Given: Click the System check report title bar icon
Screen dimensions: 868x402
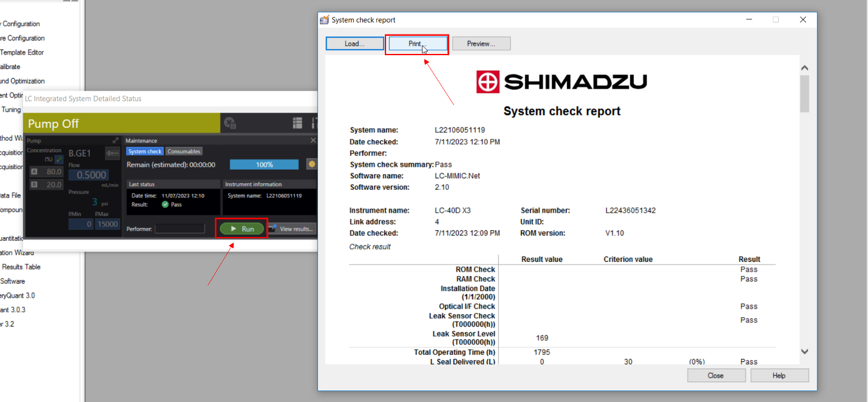Looking at the screenshot, I should click(x=324, y=19).
